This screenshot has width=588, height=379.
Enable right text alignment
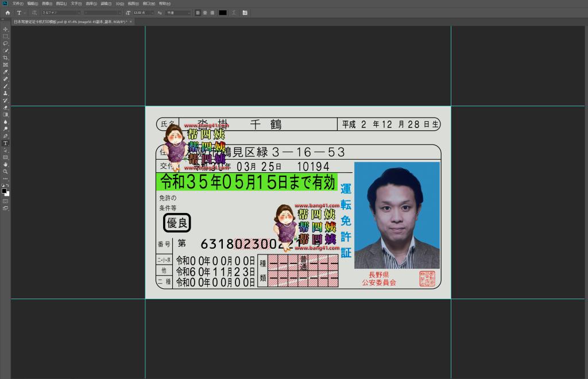click(212, 12)
